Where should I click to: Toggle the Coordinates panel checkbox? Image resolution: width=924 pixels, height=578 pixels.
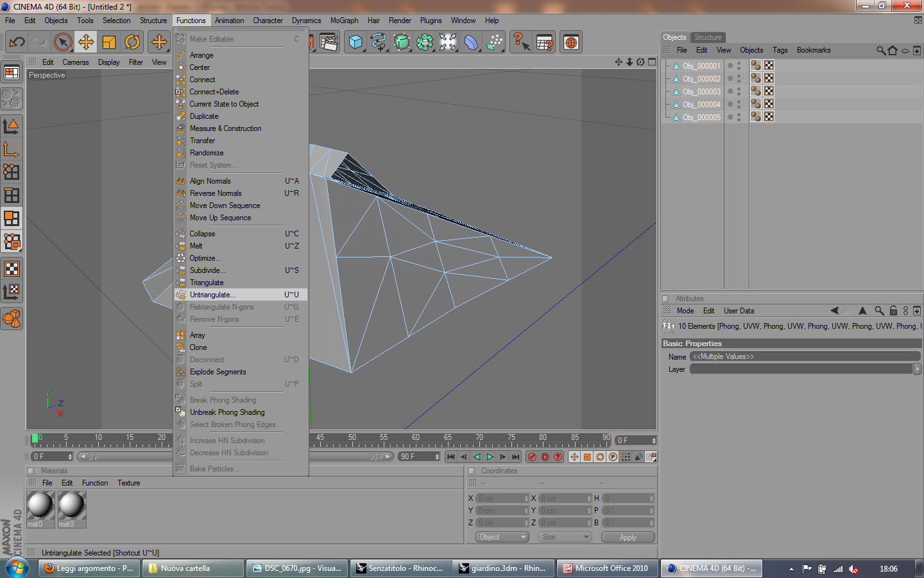pyautogui.click(x=472, y=471)
